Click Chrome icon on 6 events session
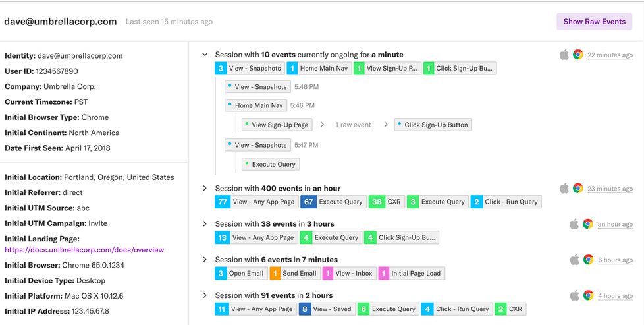Viewport: 644px width, 325px height. [x=588, y=260]
